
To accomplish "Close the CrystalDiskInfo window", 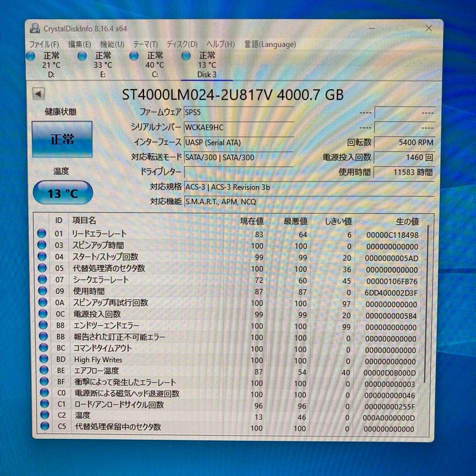I will (429, 29).
